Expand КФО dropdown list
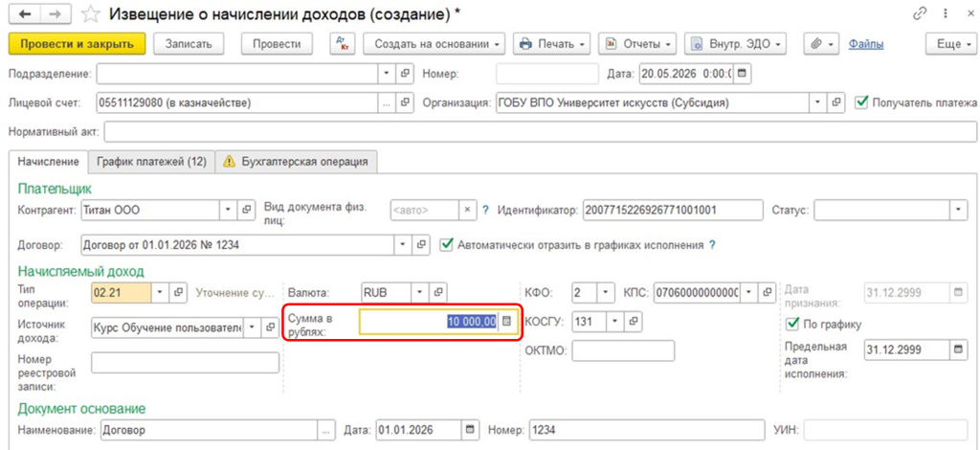The width and height of the screenshot is (980, 450). [606, 292]
